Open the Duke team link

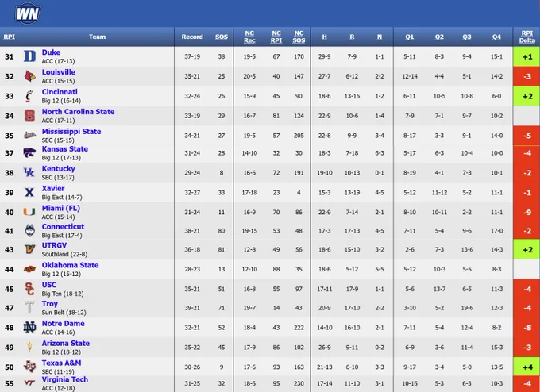click(x=51, y=52)
